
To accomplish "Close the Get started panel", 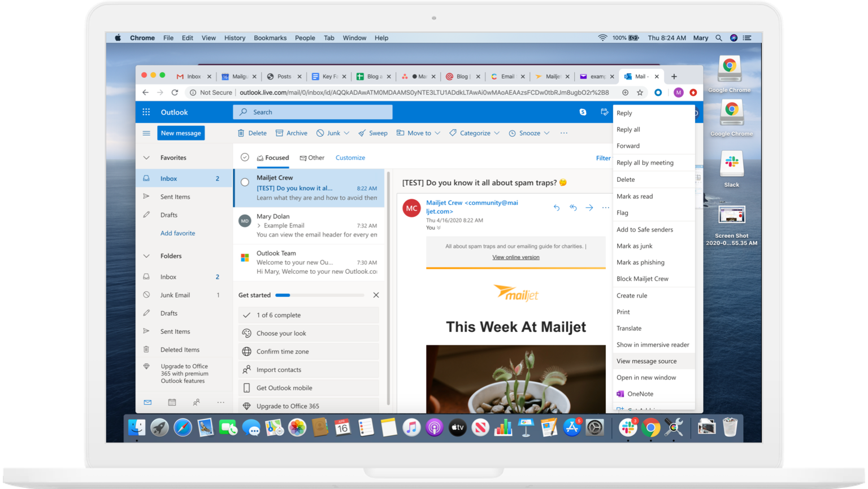I will click(376, 295).
